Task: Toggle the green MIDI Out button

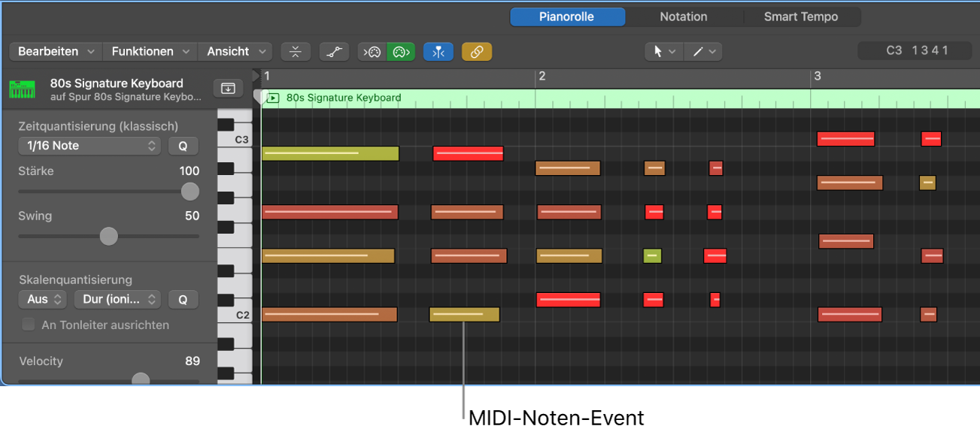Action: (x=401, y=52)
